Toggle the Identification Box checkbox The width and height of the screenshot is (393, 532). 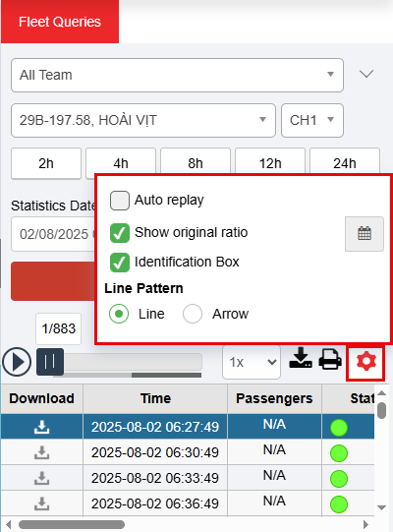point(119,263)
